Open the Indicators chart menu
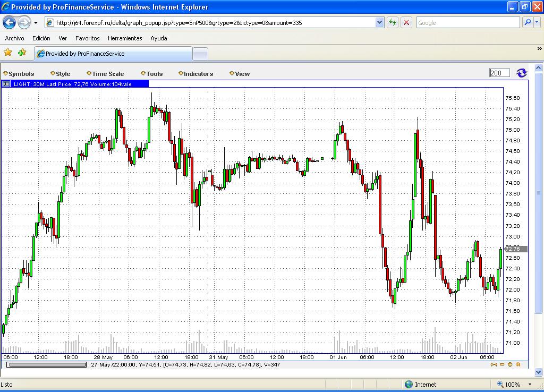This screenshot has width=544, height=392. (196, 73)
